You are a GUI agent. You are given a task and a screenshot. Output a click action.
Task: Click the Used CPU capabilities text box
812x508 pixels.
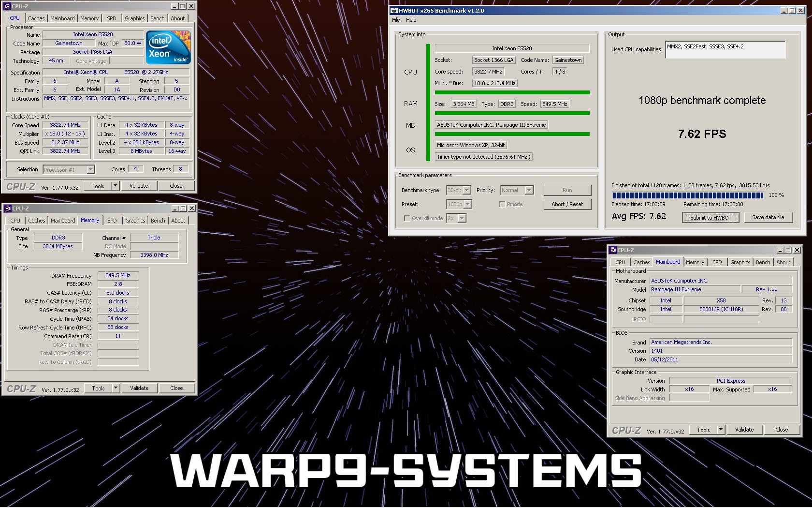point(725,50)
